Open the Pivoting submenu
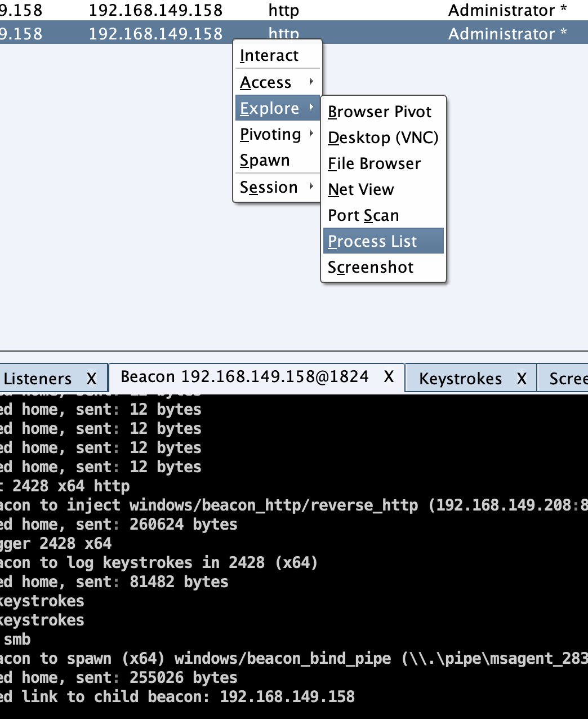 277,134
